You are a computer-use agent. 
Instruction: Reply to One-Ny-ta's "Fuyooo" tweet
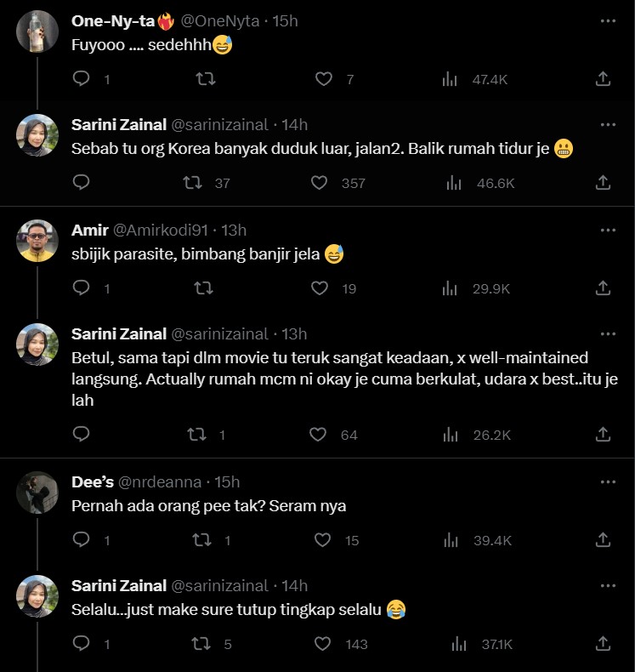[x=82, y=79]
